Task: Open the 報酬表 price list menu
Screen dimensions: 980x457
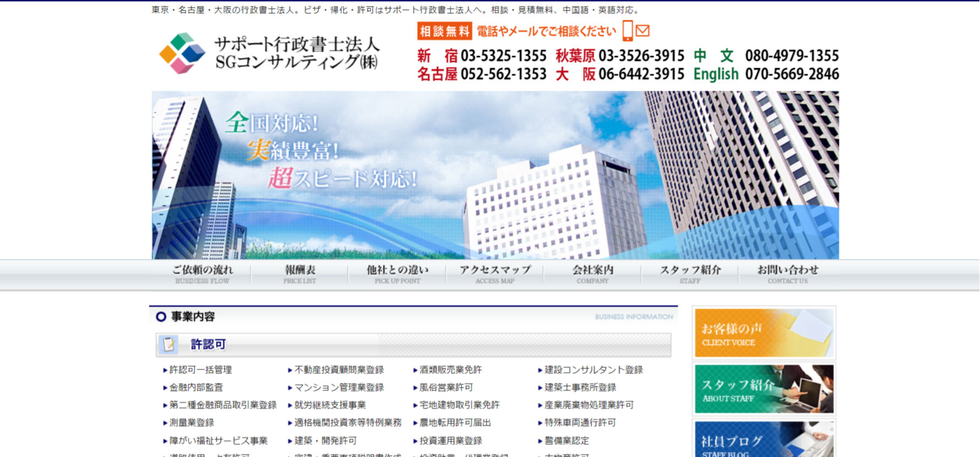Action: point(300,274)
